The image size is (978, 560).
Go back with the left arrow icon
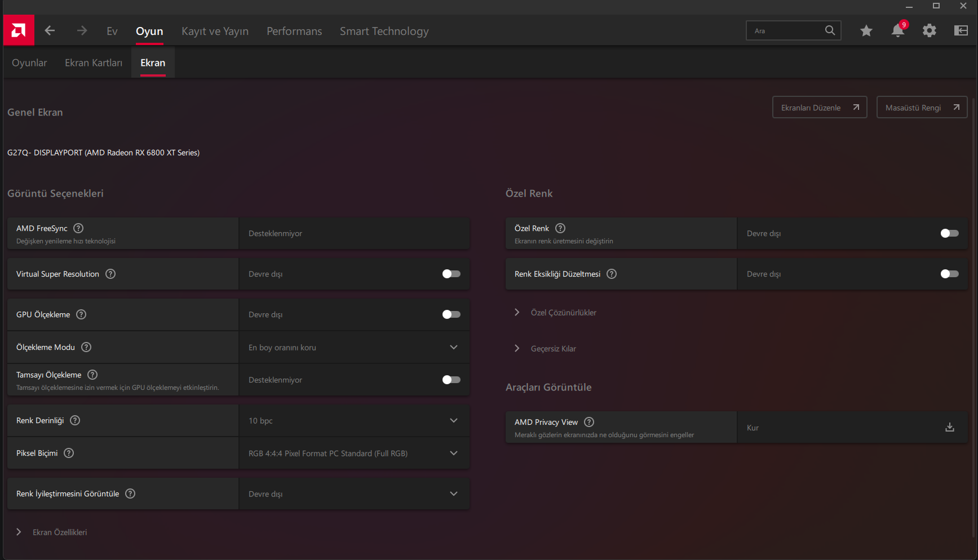click(50, 30)
